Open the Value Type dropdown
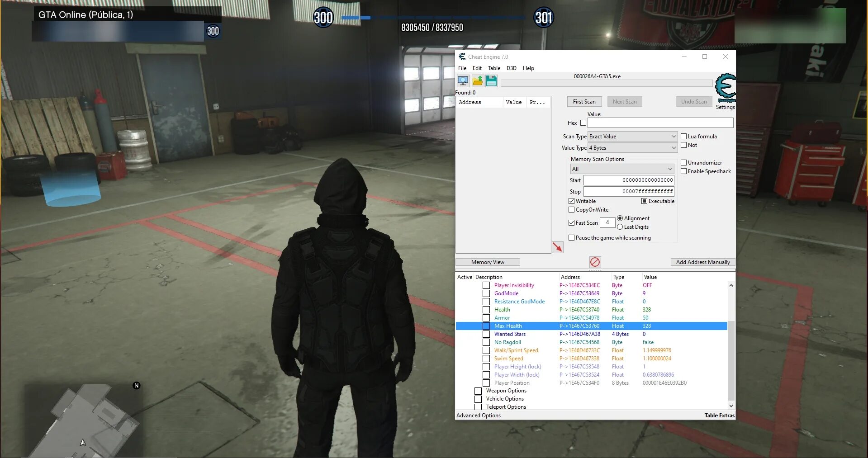Screen dimensions: 868x458 click(x=632, y=148)
